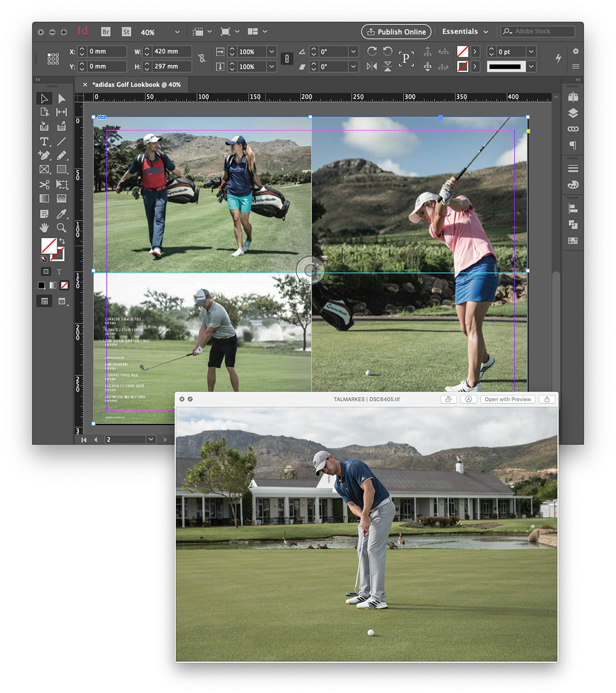Select the Rectangle Frame tool
The image size is (616, 693).
point(45,169)
